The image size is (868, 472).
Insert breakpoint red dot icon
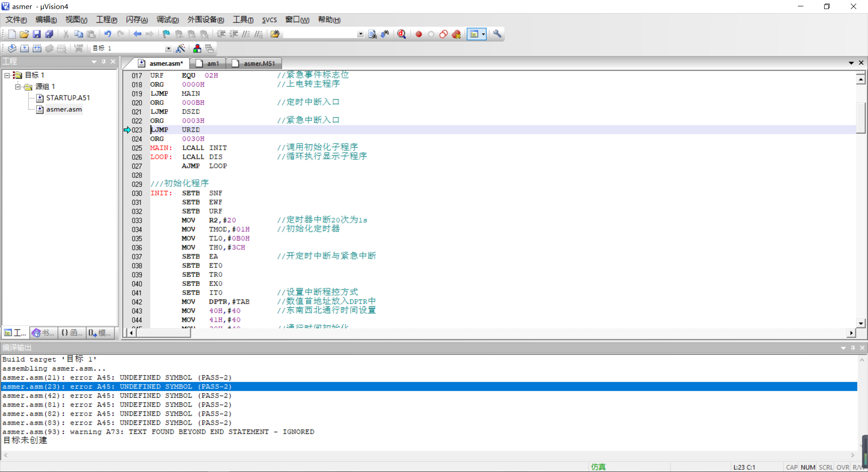click(x=419, y=34)
